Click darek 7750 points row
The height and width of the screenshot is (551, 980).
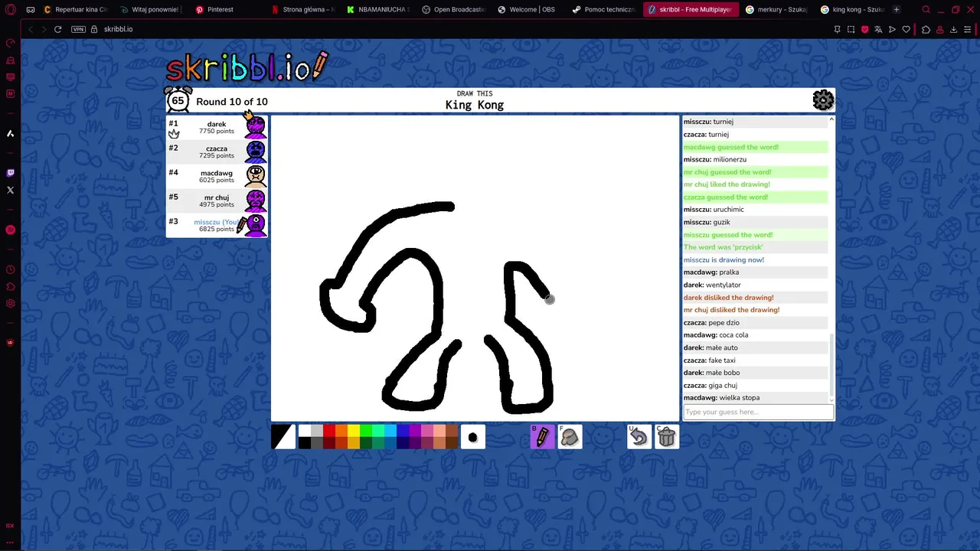[x=217, y=127]
